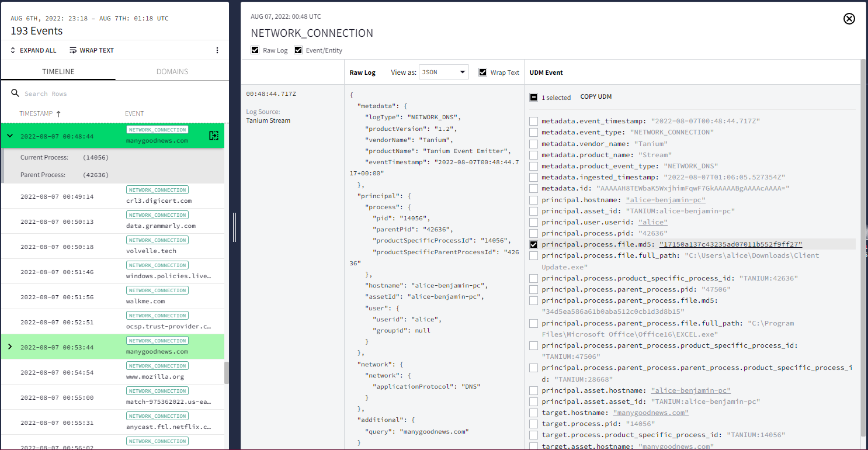868x450 pixels.
Task: Disable Wrap Text in the Raw Log viewer
Action: click(x=483, y=72)
